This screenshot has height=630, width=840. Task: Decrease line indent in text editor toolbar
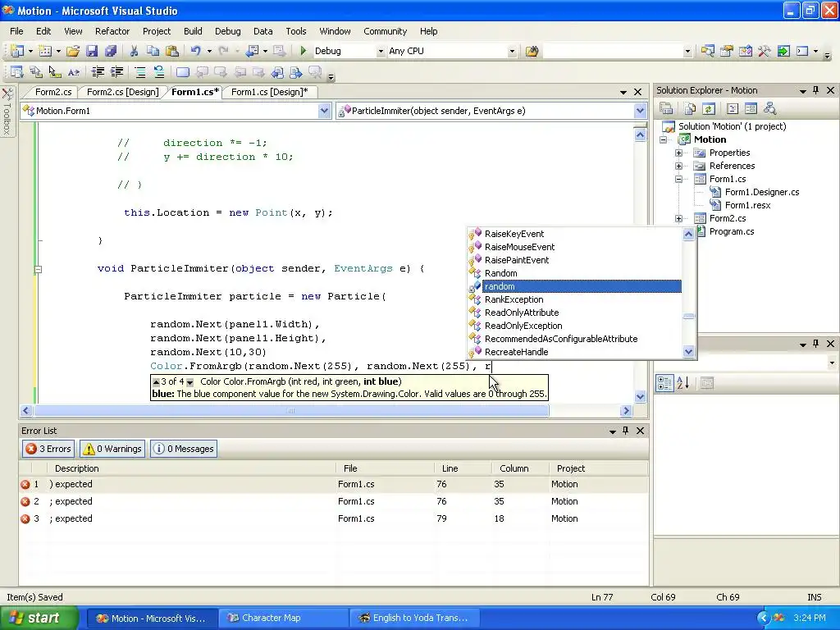click(x=98, y=72)
